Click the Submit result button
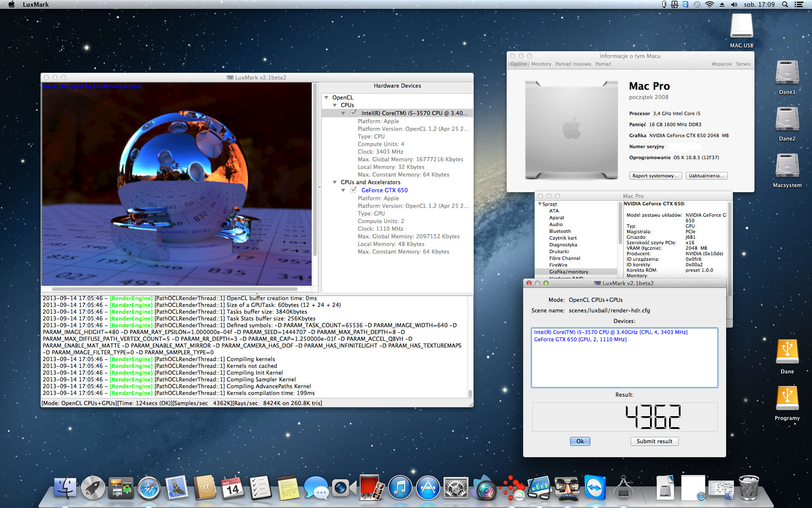This screenshot has height=508, width=812. coord(654,441)
